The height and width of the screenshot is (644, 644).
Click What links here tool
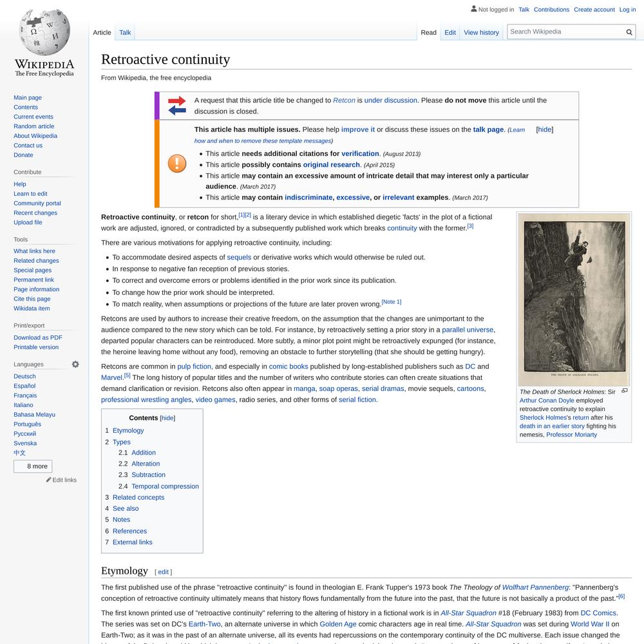pos(34,251)
